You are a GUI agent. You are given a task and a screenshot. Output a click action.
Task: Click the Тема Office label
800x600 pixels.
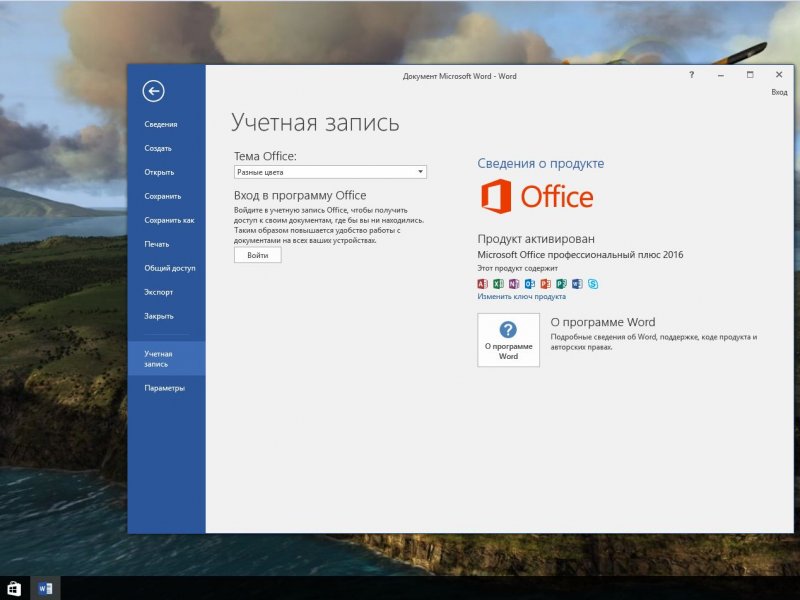pyautogui.click(x=265, y=156)
